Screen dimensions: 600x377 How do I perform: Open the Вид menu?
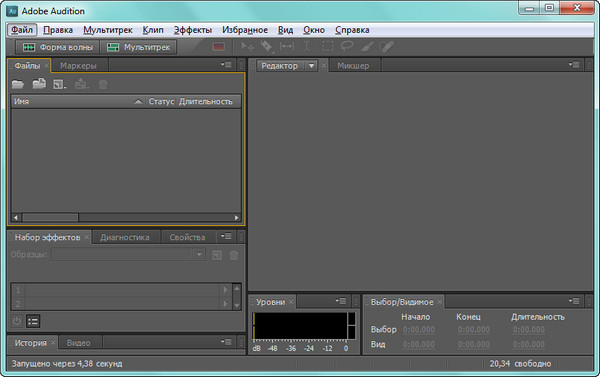pos(285,30)
